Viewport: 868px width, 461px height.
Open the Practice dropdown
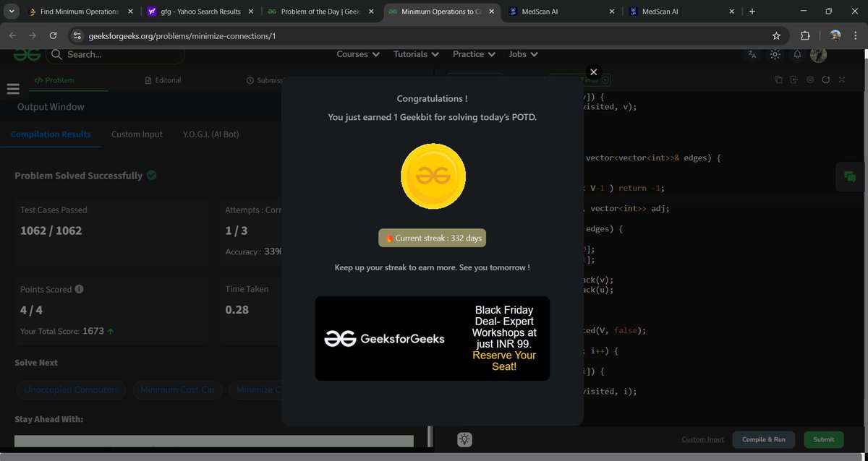[473, 53]
